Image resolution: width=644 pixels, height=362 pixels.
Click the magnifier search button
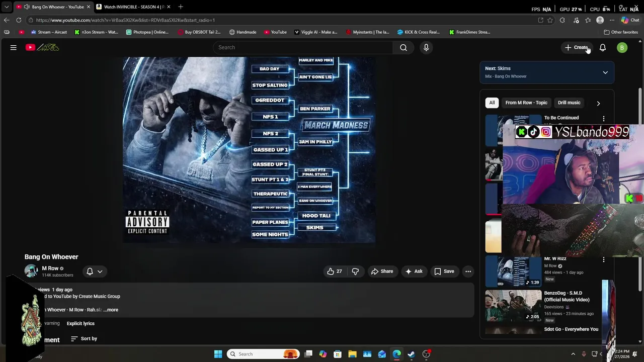coord(404,47)
